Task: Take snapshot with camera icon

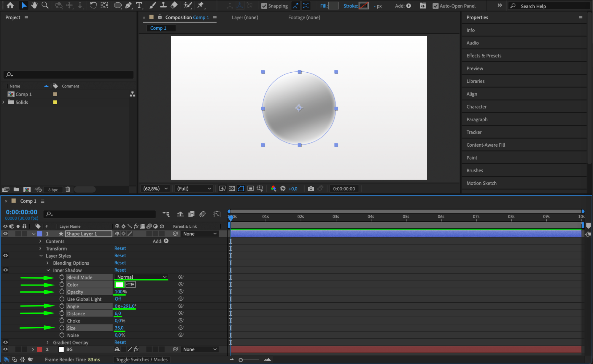Action: 311,189
